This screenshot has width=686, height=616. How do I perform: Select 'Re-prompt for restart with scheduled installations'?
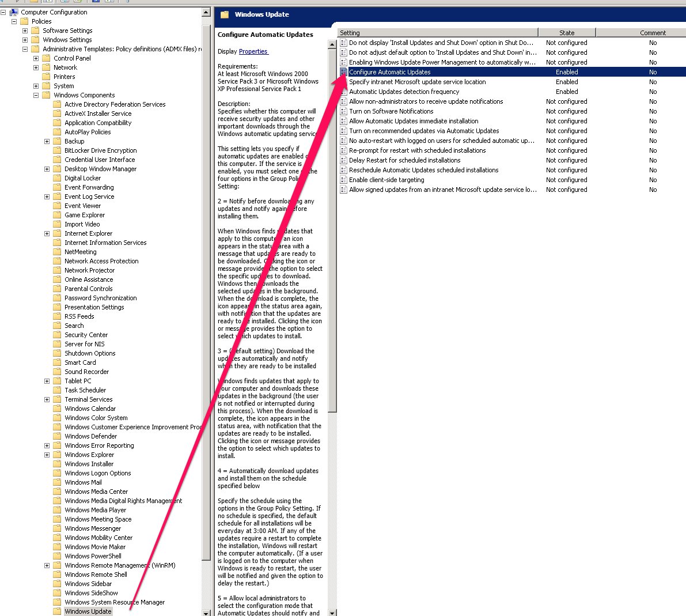pyautogui.click(x=418, y=150)
